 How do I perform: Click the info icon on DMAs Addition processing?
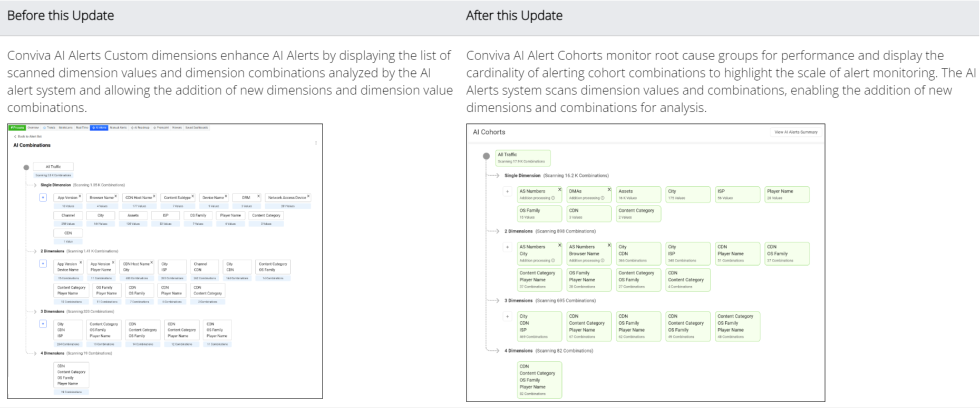(x=603, y=198)
